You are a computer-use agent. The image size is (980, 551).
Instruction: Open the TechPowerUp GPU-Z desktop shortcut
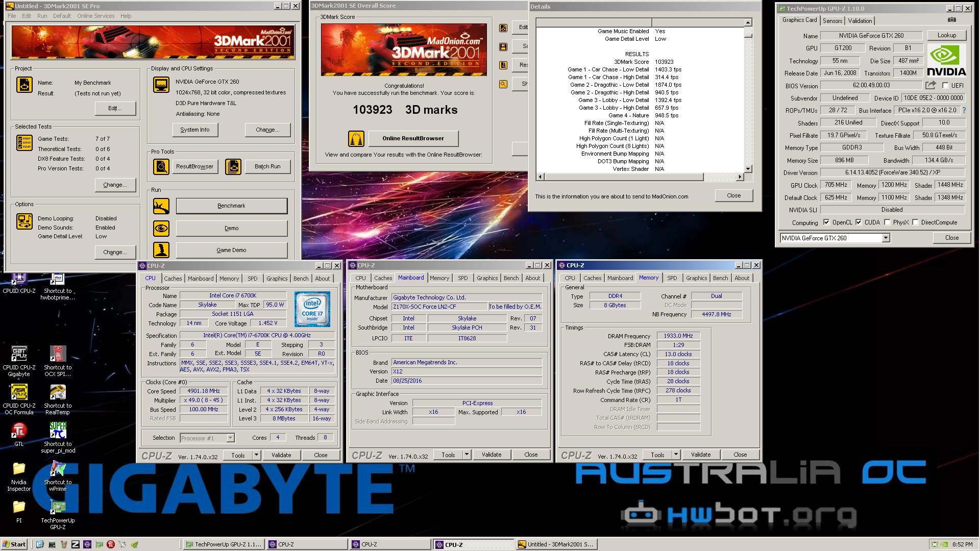pos(58,514)
